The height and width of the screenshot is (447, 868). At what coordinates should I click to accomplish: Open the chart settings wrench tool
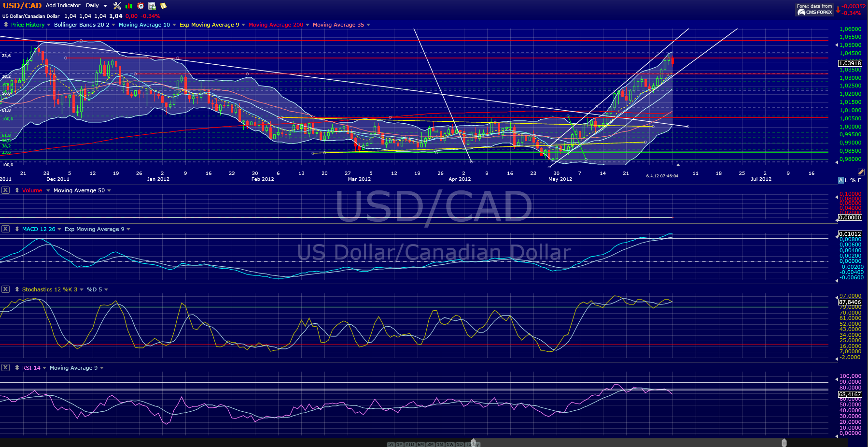coord(117,6)
